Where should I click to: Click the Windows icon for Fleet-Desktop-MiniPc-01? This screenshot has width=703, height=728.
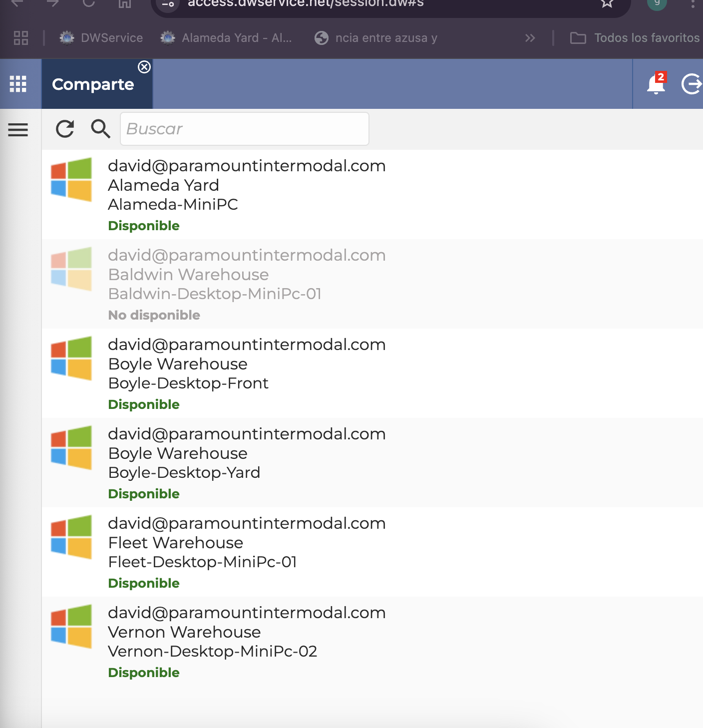(71, 537)
